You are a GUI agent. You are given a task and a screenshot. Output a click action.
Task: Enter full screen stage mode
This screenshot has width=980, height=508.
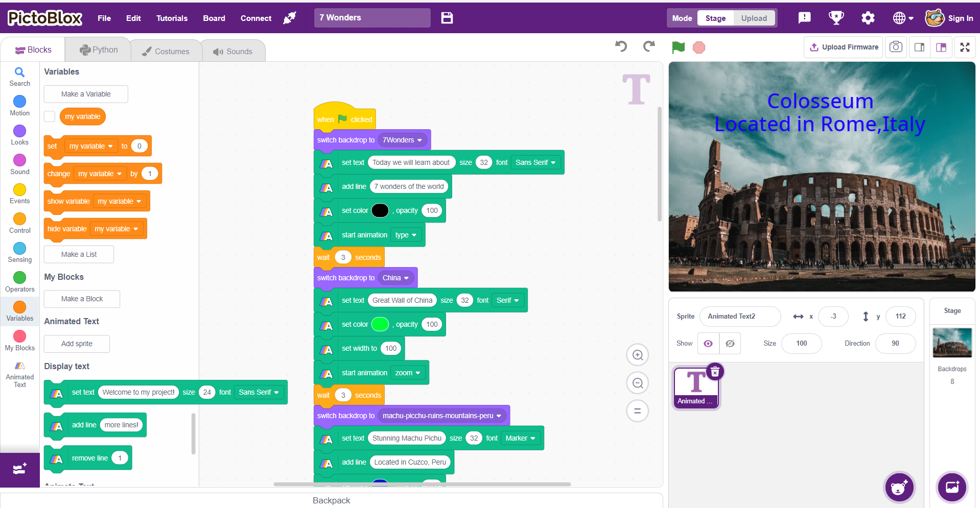pyautogui.click(x=965, y=47)
